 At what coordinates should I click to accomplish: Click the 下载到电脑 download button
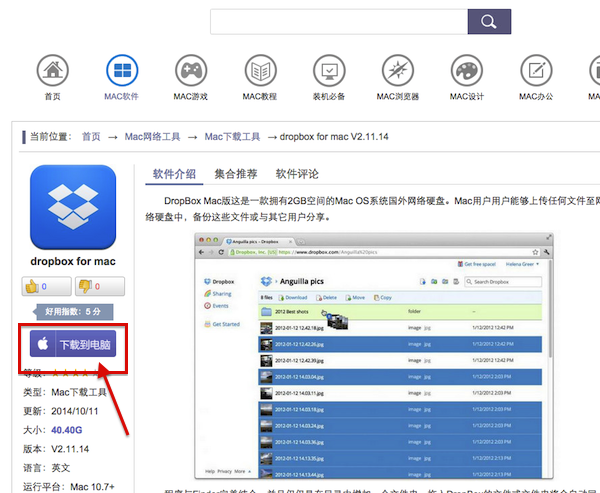pos(73,344)
